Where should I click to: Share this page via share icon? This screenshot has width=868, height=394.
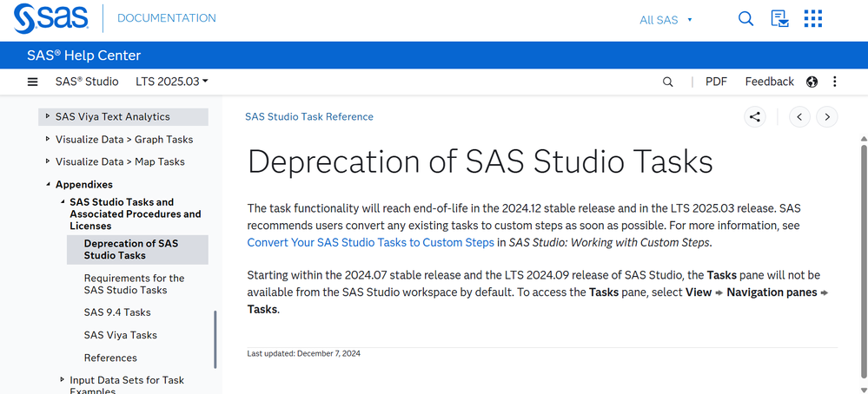click(x=754, y=116)
